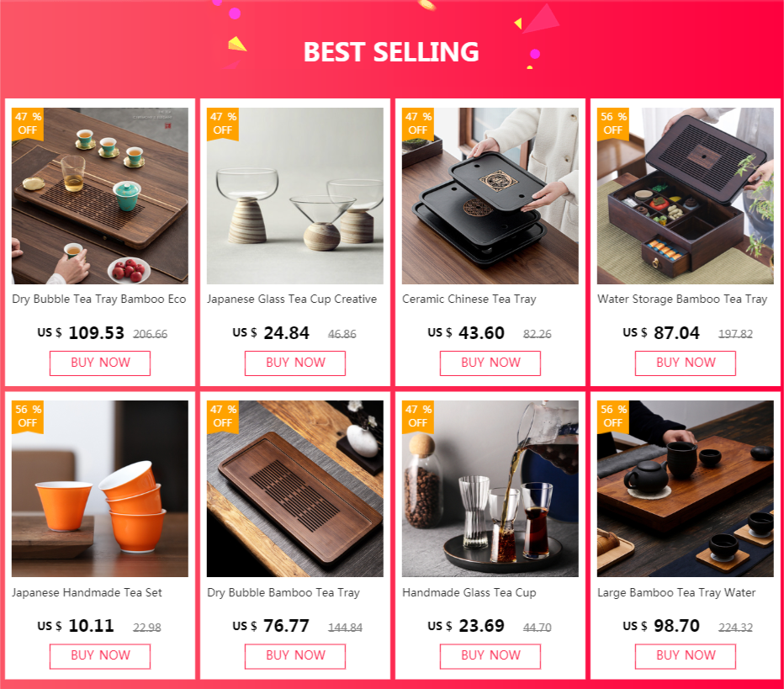Buy the Dry Bubble Tea Tray Bamboo Eco
Image resolution: width=784 pixels, height=689 pixels.
(x=100, y=363)
